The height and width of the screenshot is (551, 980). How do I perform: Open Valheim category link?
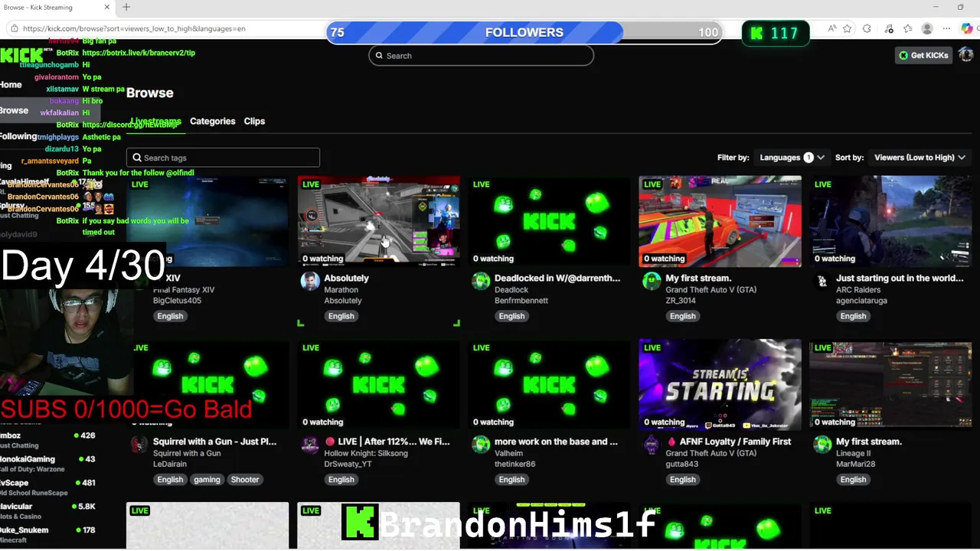(508, 453)
